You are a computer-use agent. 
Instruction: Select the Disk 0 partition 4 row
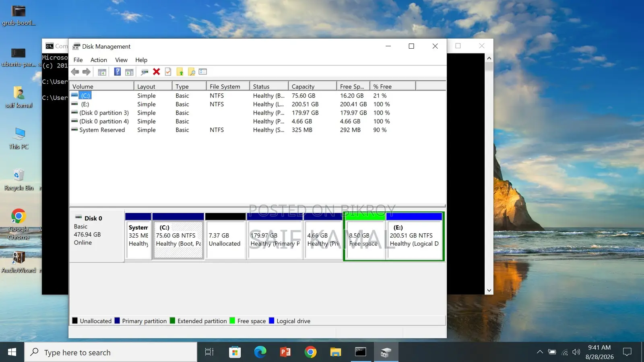[x=258, y=121]
